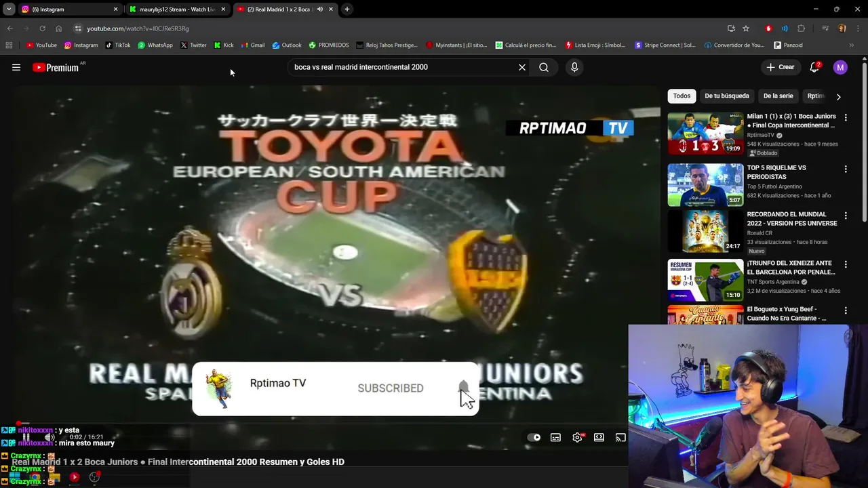Clear the search box with the X
The image size is (868, 488).
pyautogui.click(x=522, y=67)
